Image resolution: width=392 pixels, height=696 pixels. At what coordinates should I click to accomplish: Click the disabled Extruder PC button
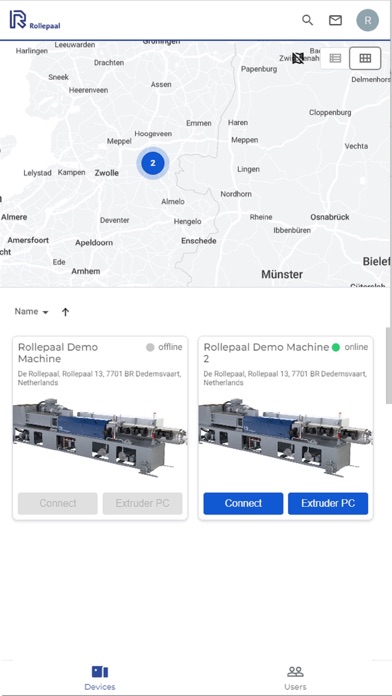[143, 503]
